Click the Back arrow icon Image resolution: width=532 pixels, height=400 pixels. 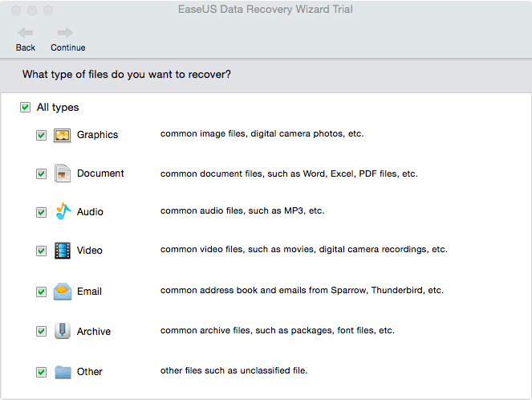point(26,33)
